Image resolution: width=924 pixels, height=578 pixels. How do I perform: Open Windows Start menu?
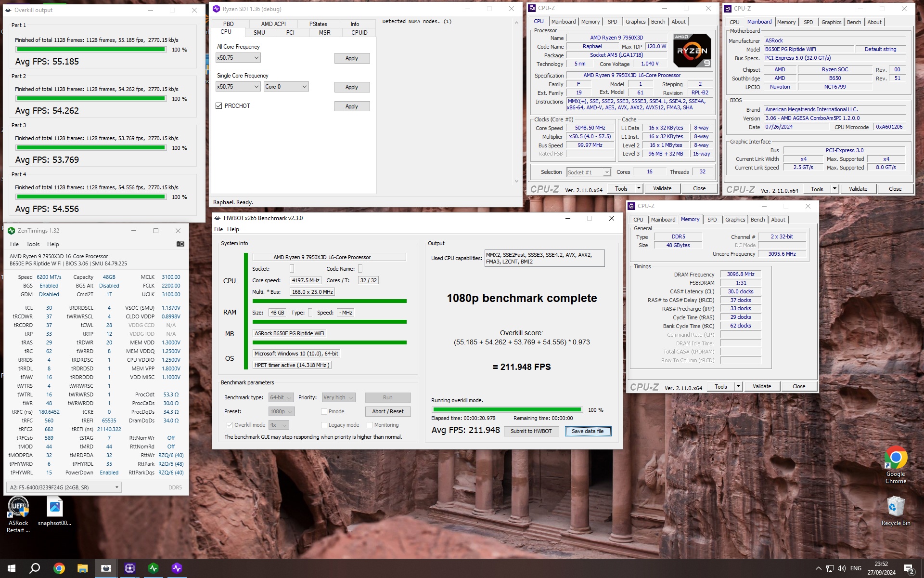pyautogui.click(x=12, y=568)
